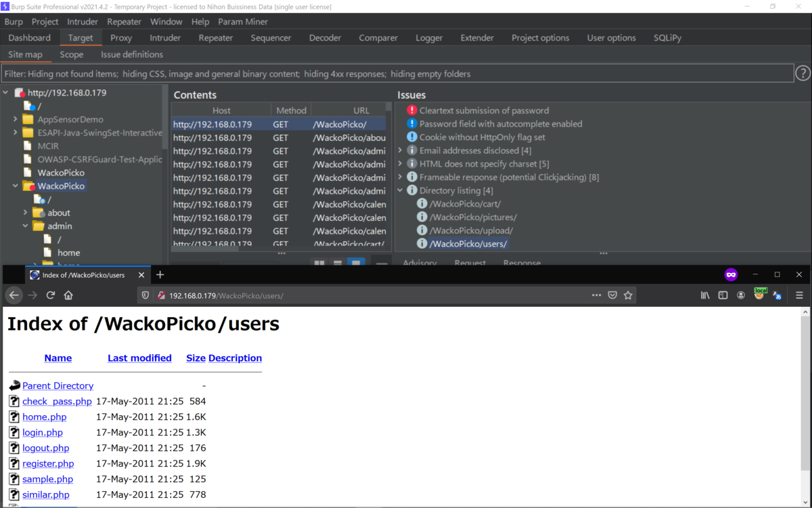Open the page actions three-dots menu
Viewport: 812px width, 508px height.
[x=596, y=295]
